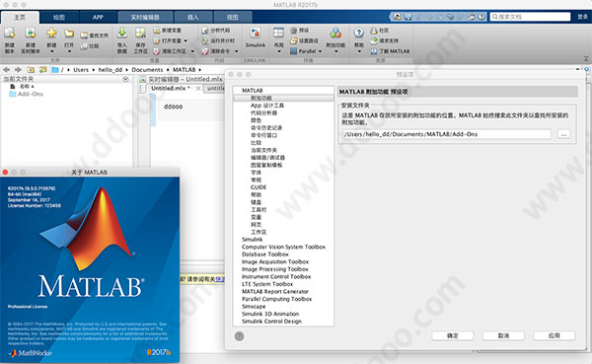Select 命令历史记录 in preferences tree

[x=266, y=127]
